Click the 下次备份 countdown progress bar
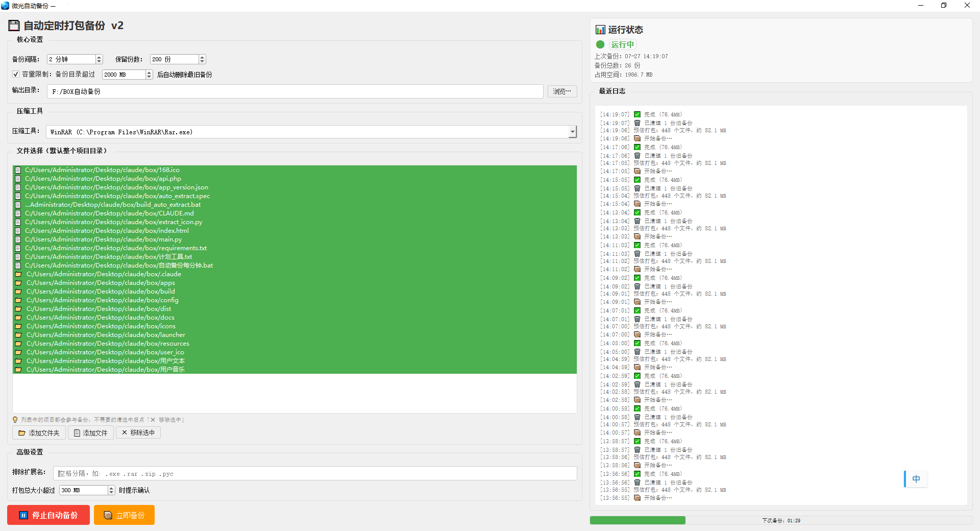 tap(781, 520)
